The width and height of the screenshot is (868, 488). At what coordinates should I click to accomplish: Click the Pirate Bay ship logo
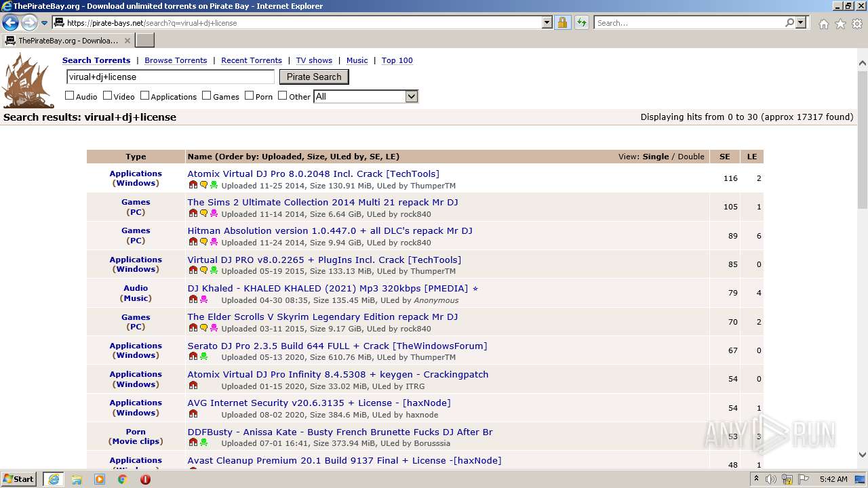pyautogui.click(x=28, y=81)
